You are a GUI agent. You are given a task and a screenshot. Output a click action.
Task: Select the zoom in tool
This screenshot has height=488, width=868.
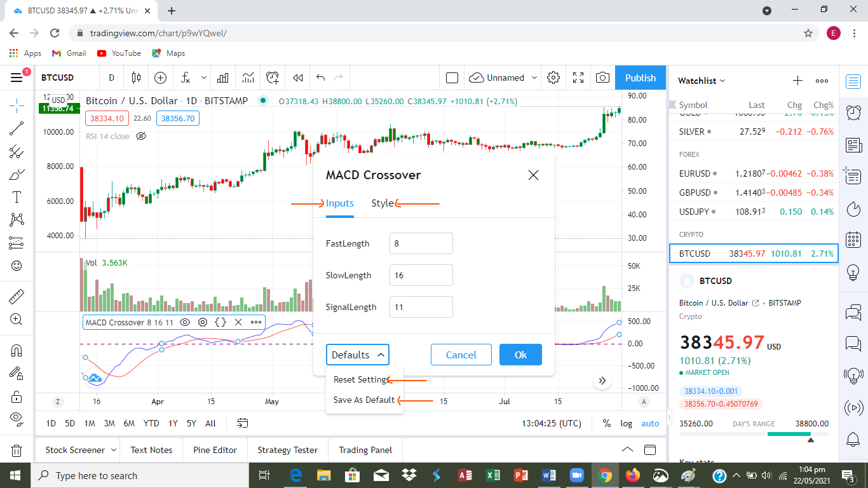(x=17, y=319)
